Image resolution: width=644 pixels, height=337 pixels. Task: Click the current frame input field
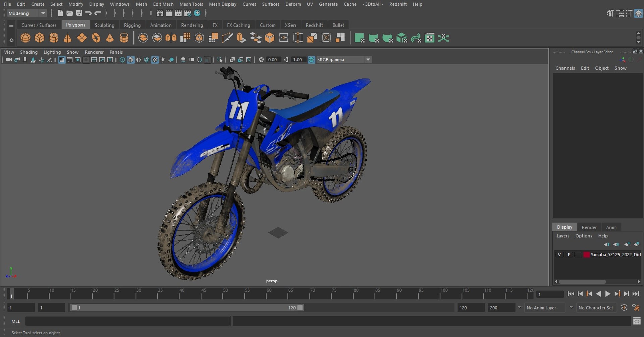click(x=550, y=294)
